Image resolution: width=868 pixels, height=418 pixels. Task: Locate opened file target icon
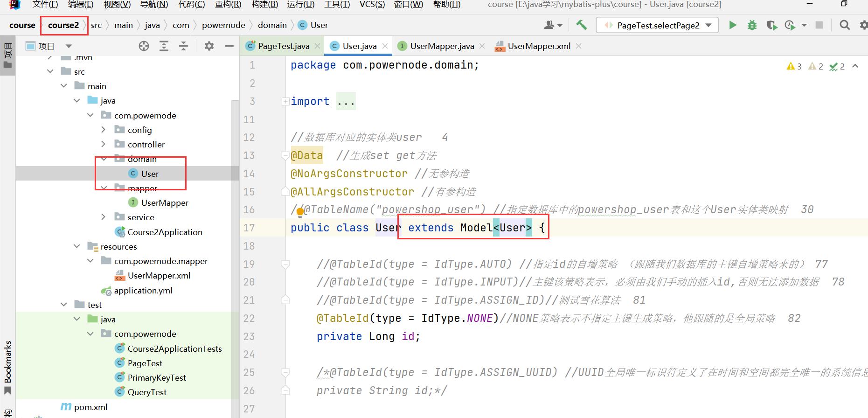point(144,46)
